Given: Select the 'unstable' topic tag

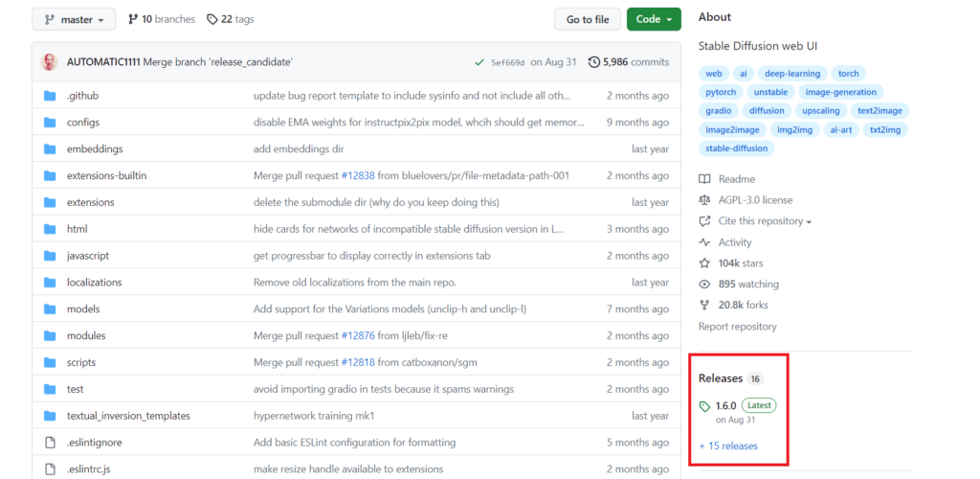Looking at the screenshot, I should 770,93.
